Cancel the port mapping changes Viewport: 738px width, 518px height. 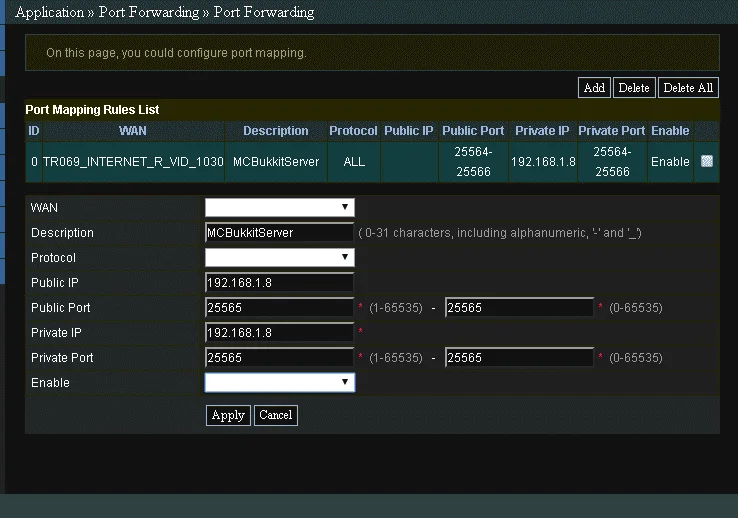[276, 415]
